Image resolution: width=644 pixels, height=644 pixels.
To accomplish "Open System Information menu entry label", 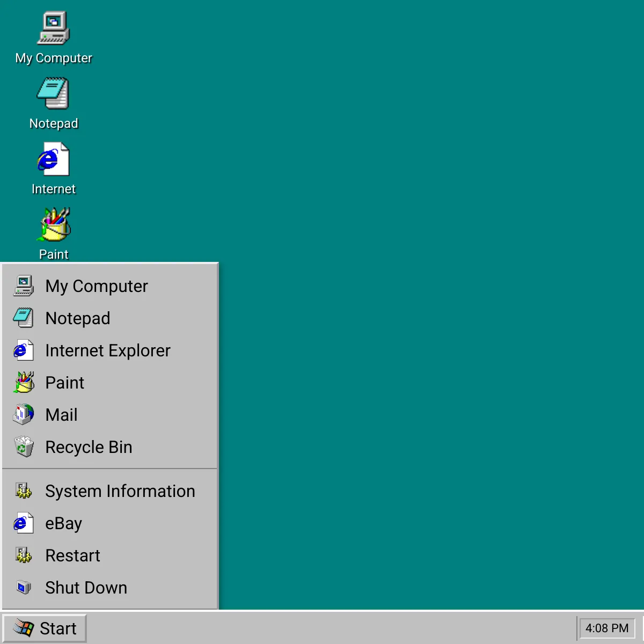I will pos(120,492).
